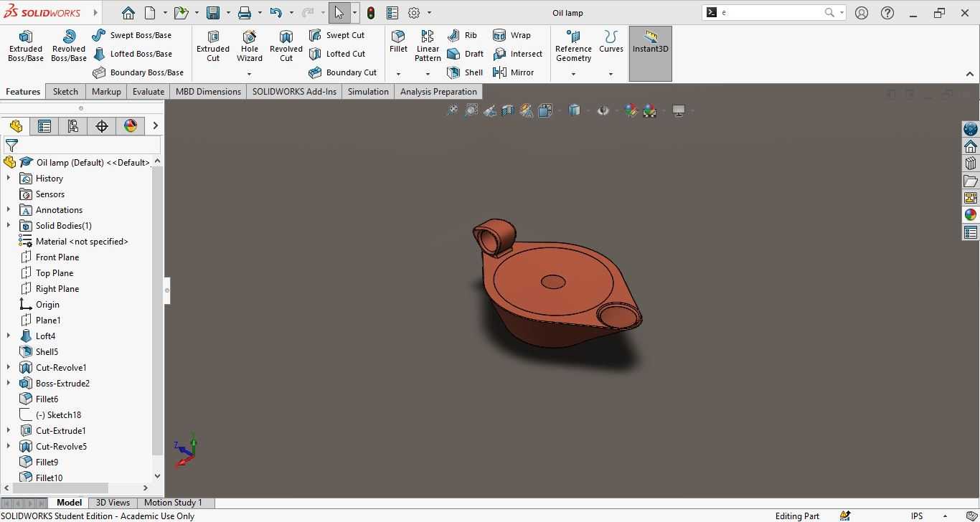
Task: Choose Swept Boss/Base feature
Action: click(132, 35)
